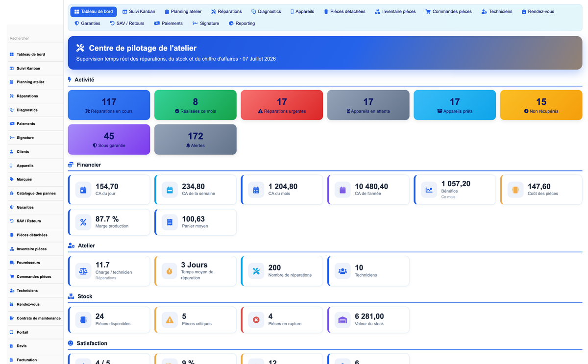Open Appareils in the sidebar
588x364 pixels.
coord(35,166)
